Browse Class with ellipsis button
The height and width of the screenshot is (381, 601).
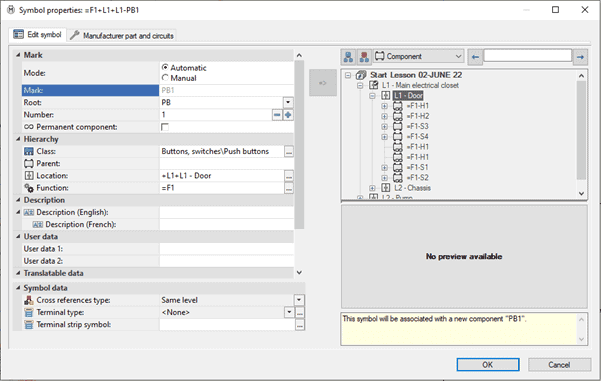point(289,151)
